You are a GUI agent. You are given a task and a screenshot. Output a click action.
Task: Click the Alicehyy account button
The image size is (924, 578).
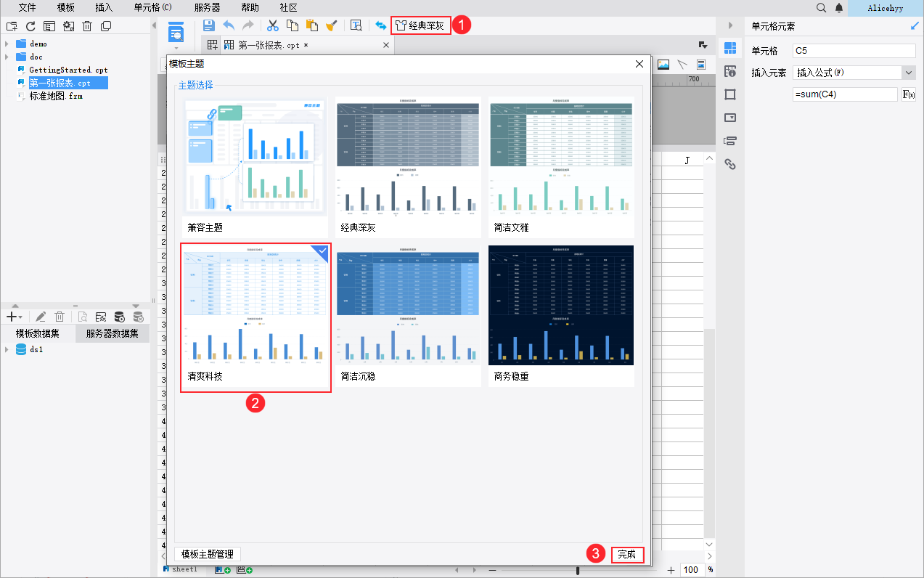(886, 7)
